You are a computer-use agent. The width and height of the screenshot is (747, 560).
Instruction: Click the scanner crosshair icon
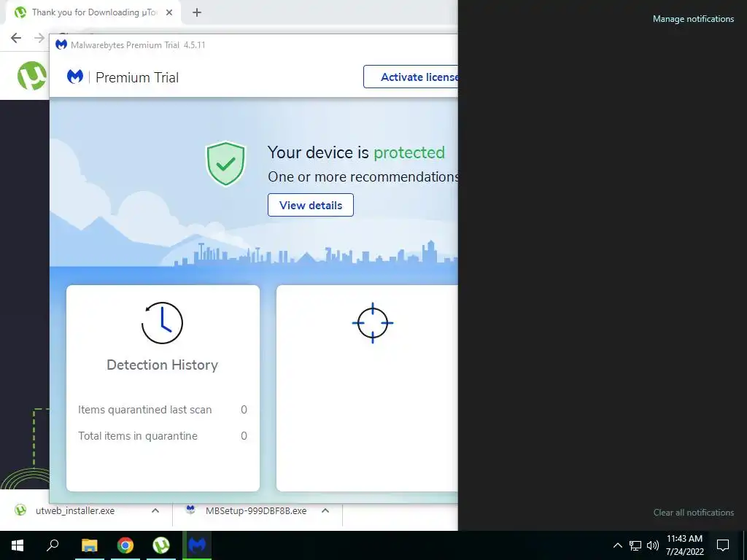[373, 323]
